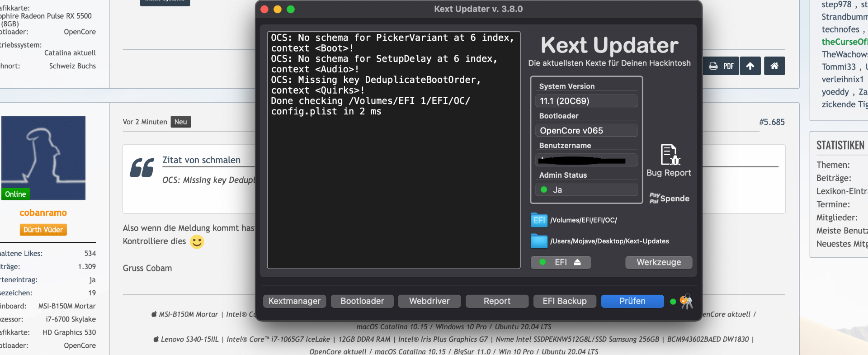This screenshot has height=355, width=868.
Task: Click the keychain icon beside Prüfen
Action: click(686, 301)
